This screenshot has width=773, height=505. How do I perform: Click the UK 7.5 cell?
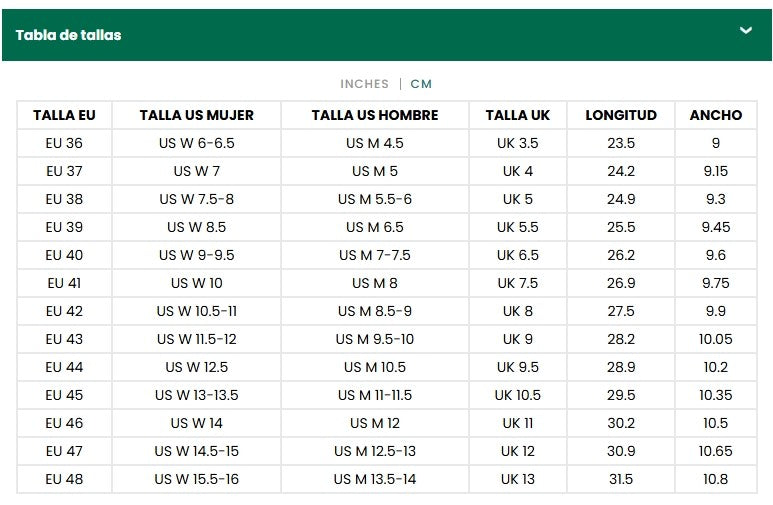coord(518,283)
